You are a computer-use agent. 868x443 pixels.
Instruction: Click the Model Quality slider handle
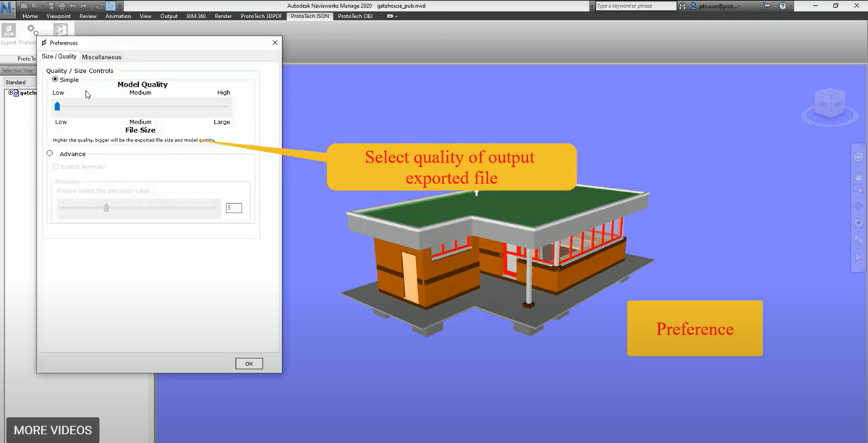(x=57, y=106)
